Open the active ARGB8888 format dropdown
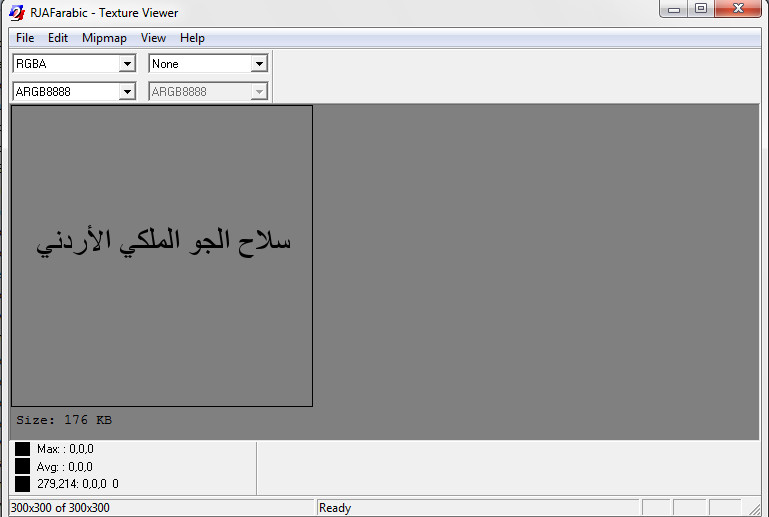The width and height of the screenshot is (769, 517). 128,92
